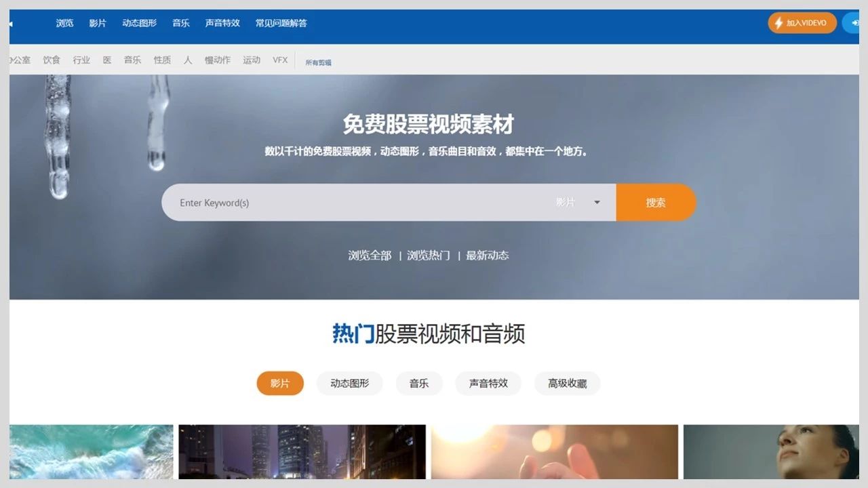The width and height of the screenshot is (868, 488).
Task: Select the VFX category filter
Action: tap(280, 60)
